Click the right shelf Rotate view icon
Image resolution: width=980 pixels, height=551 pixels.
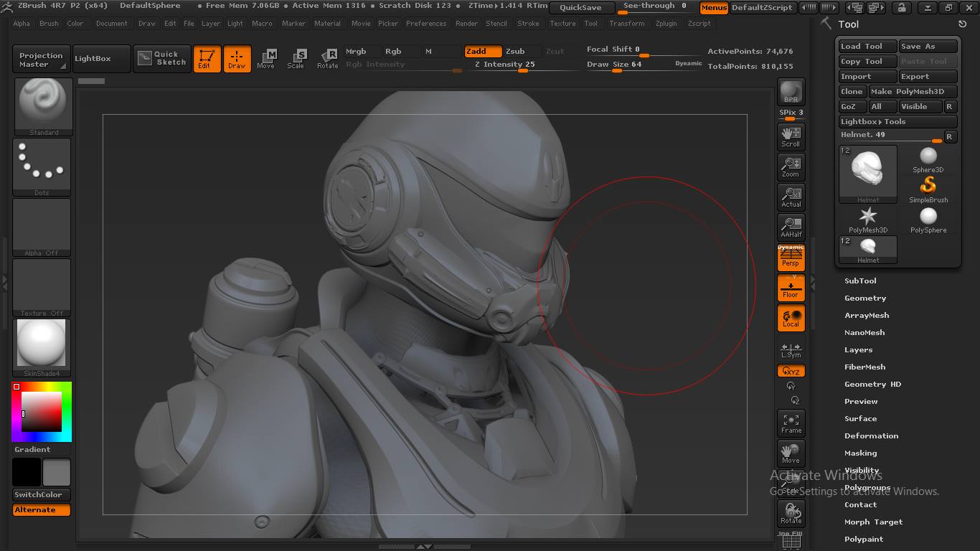pos(791,514)
